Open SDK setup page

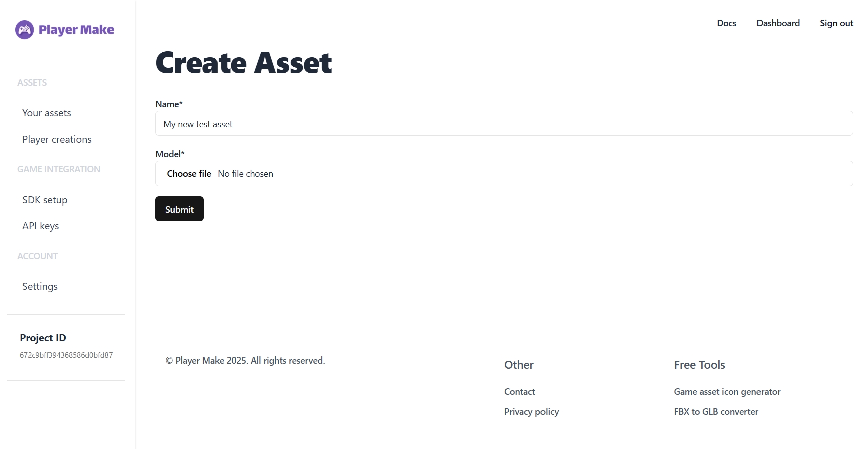click(45, 200)
